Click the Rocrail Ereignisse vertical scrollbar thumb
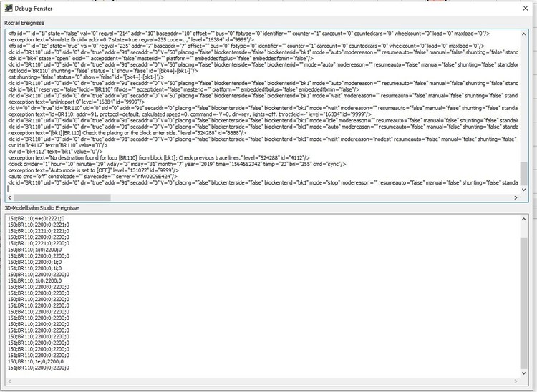Screen dimensions: 537x392 (523, 174)
